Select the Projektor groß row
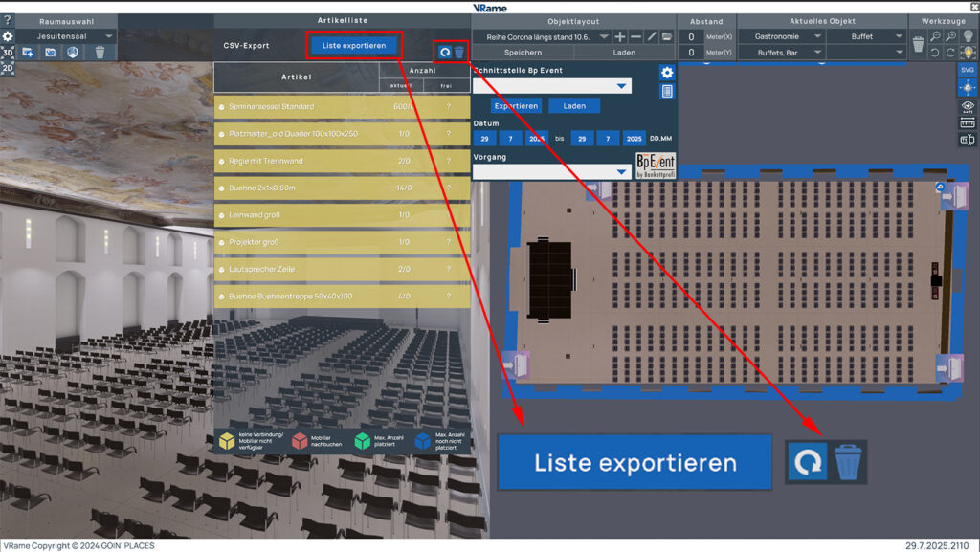The image size is (980, 552). 342,242
